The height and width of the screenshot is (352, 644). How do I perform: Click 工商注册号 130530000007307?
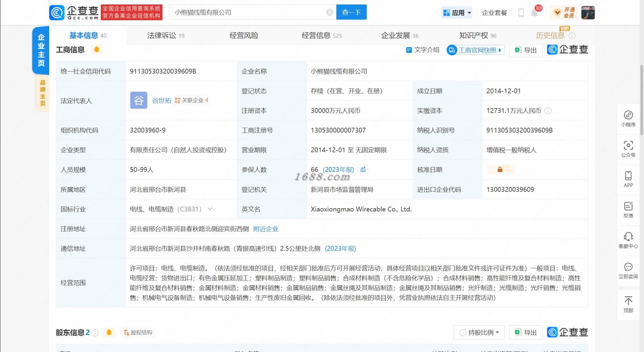pos(338,130)
